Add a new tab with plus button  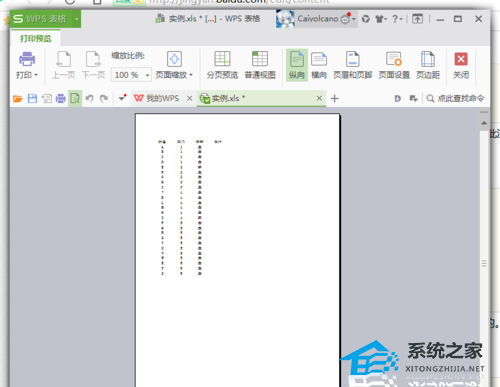click(335, 98)
